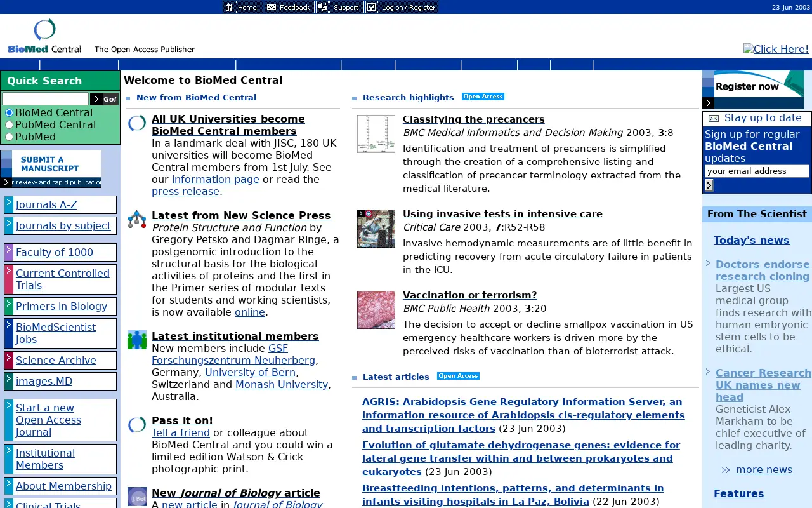This screenshot has height=508, width=812.
Task: Click the your email address field
Action: click(757, 171)
